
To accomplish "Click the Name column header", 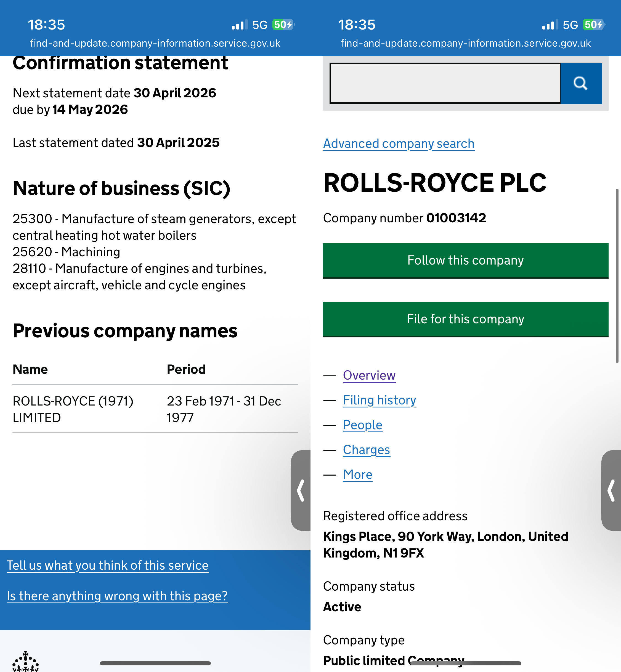I will [x=30, y=369].
